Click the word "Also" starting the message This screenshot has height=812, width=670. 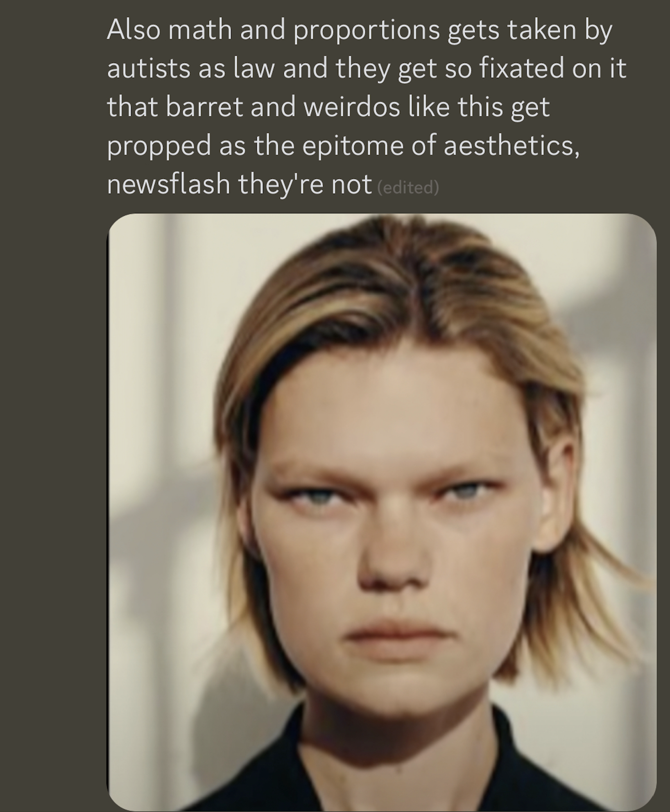pyautogui.click(x=134, y=30)
